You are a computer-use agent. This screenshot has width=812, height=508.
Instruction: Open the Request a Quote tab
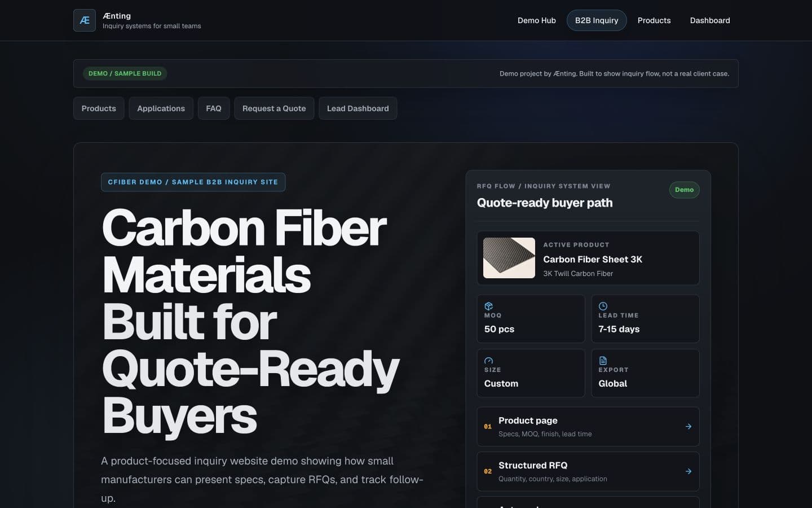pos(274,108)
